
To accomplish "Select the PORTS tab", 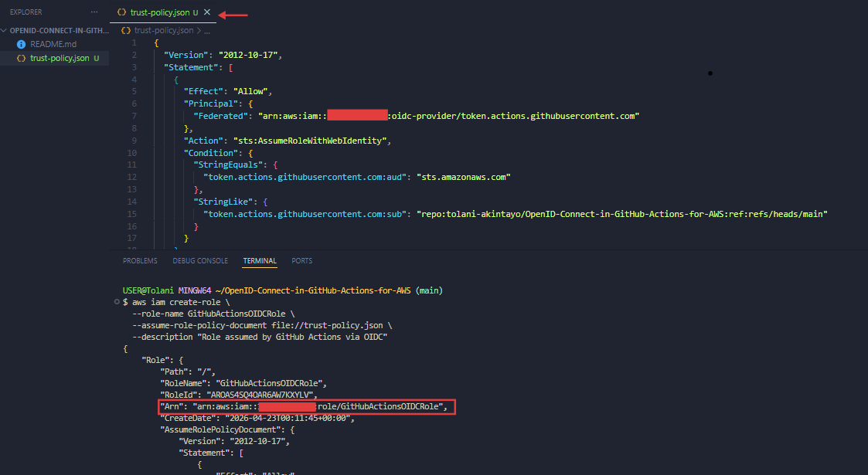I will 301,260.
